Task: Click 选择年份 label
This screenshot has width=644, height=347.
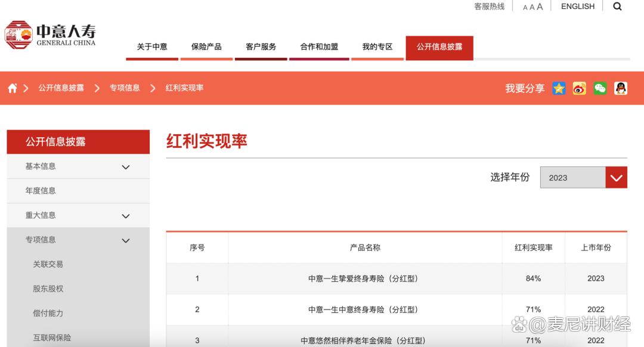Action: point(510,178)
